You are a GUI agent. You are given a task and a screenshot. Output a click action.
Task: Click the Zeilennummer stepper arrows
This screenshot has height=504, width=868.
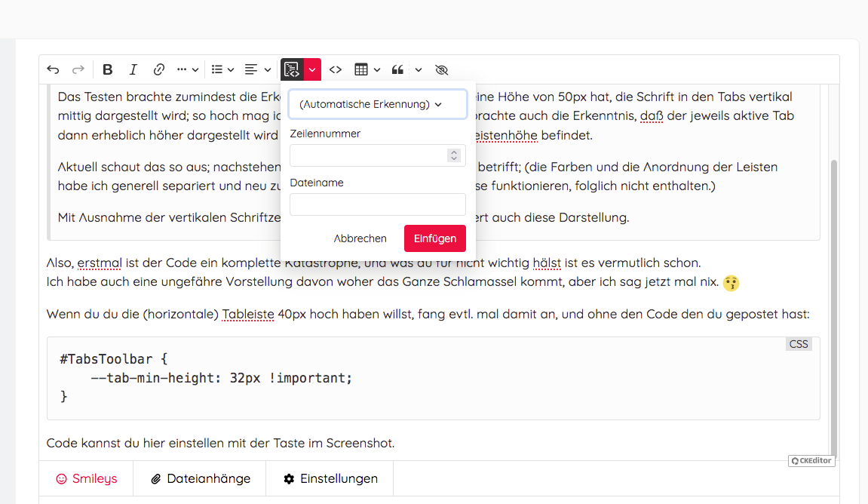point(454,155)
